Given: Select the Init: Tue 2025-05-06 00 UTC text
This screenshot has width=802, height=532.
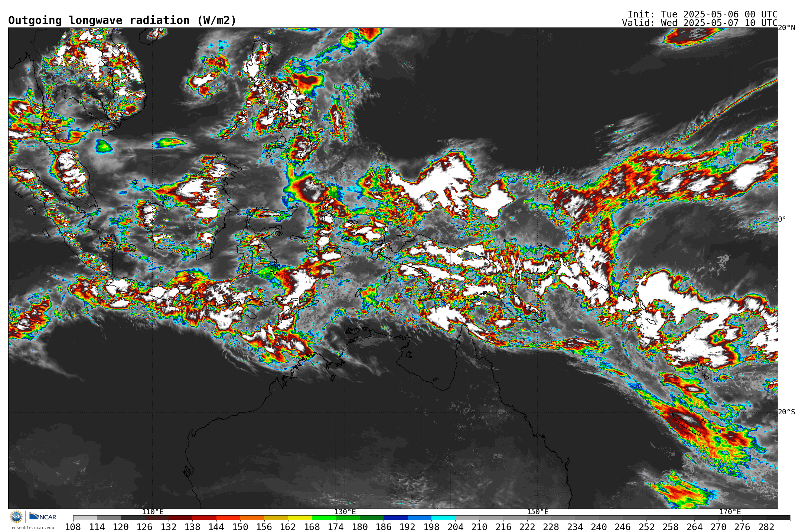Looking at the screenshot, I should [x=702, y=14].
